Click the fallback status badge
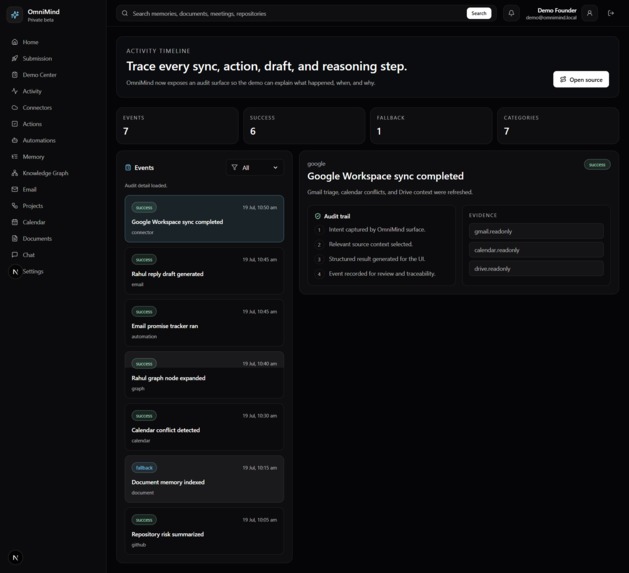The height and width of the screenshot is (573, 629). (144, 468)
